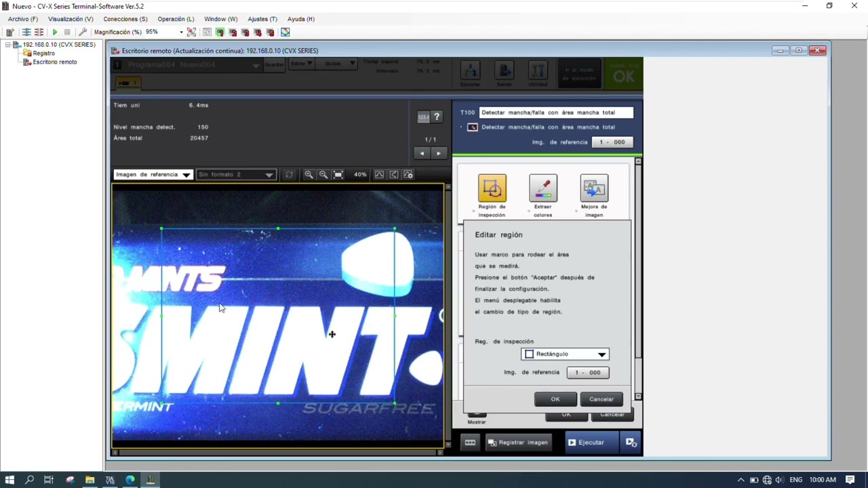Screen dimensions: 868x488
Task: Click the blue Ejecutar button
Action: (x=592, y=443)
